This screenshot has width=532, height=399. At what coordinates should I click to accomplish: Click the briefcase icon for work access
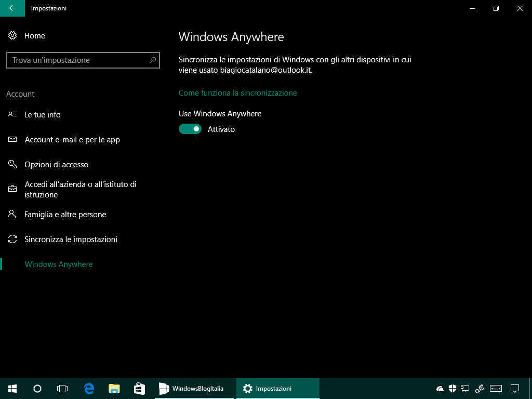(x=12, y=189)
